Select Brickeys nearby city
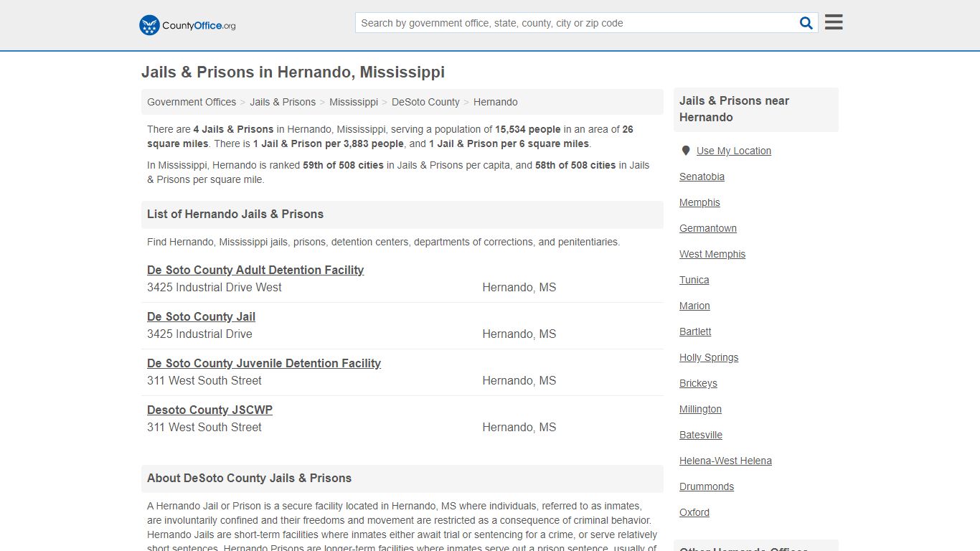This screenshot has width=980, height=551. pyautogui.click(x=698, y=383)
